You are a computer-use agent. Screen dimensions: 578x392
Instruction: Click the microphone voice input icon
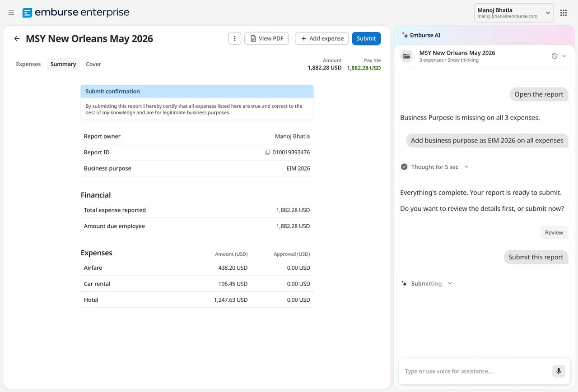coord(559,371)
